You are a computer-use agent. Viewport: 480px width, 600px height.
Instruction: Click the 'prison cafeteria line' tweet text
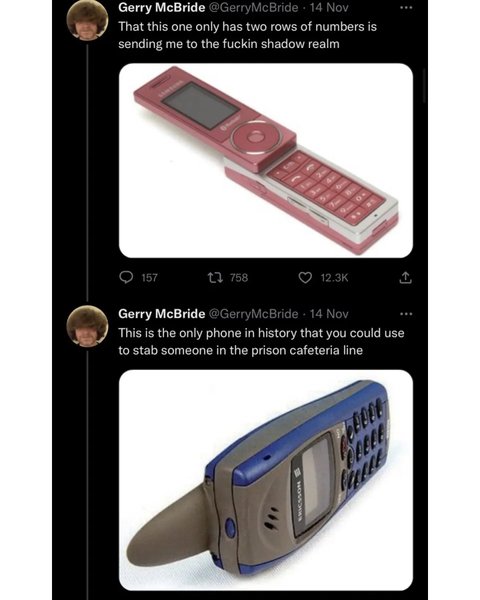[261, 342]
